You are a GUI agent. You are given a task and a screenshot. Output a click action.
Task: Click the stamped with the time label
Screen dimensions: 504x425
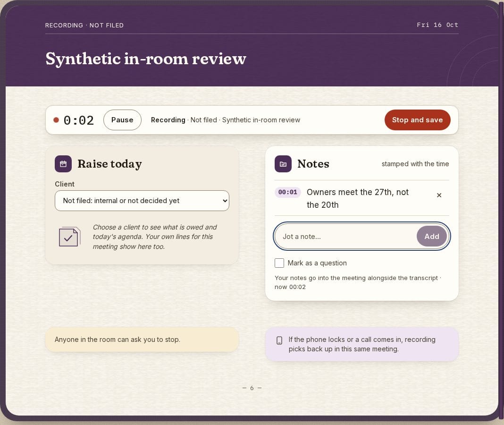click(x=415, y=164)
